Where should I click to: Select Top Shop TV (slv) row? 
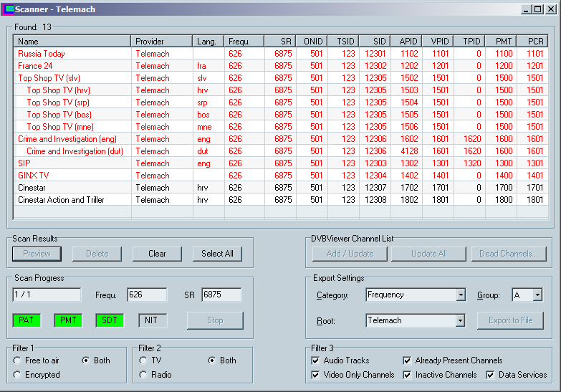point(281,78)
